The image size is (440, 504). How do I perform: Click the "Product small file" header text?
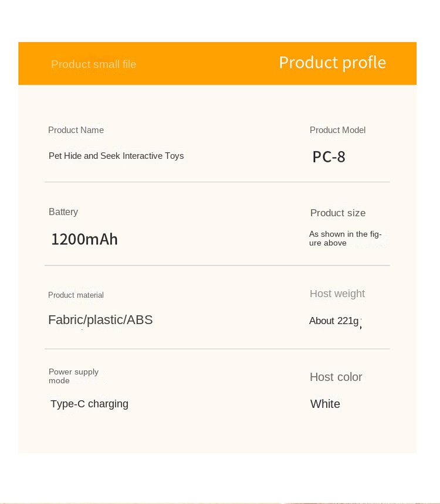click(x=93, y=64)
